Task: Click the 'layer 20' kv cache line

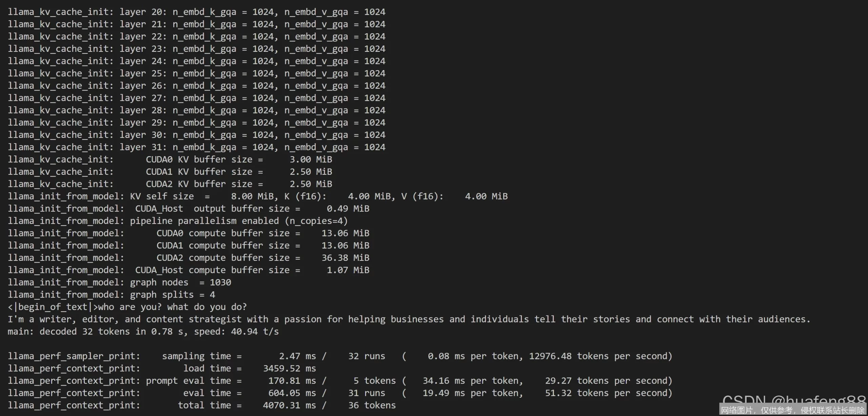Action: pyautogui.click(x=197, y=12)
